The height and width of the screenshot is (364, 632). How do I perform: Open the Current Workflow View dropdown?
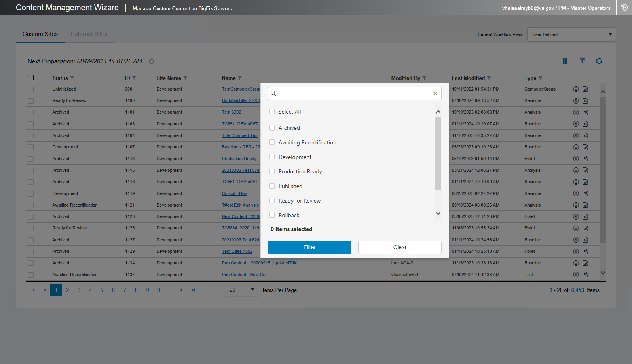[x=571, y=34]
